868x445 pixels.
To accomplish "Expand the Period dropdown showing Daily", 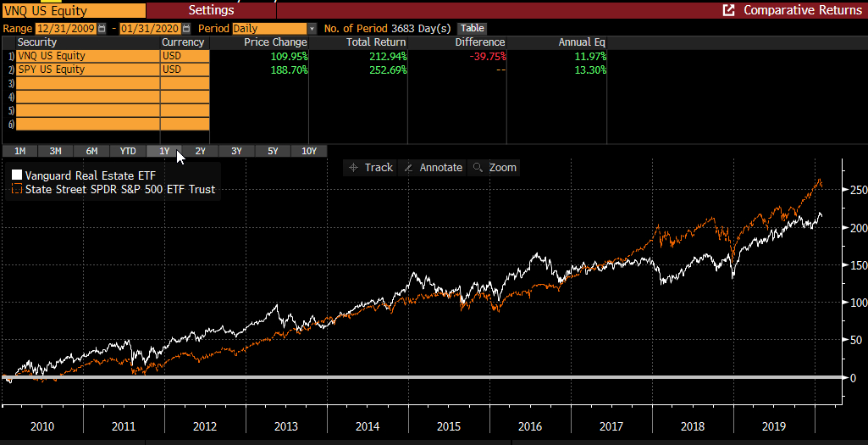I will (x=312, y=29).
